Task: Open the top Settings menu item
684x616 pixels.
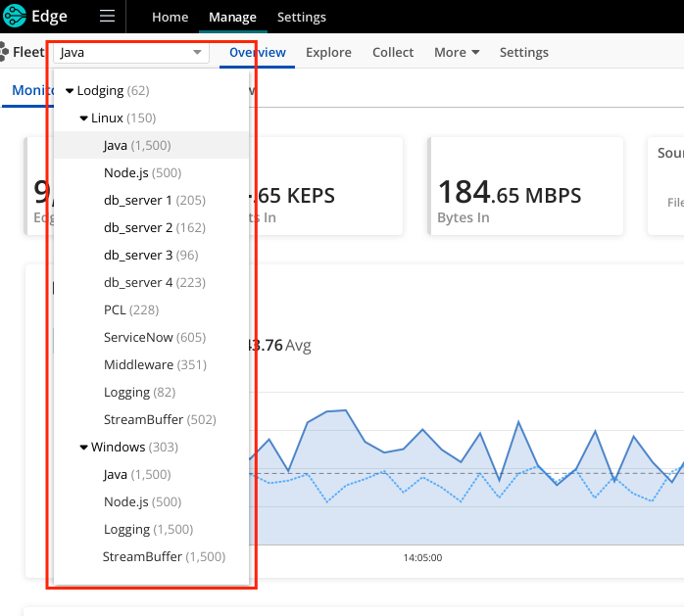Action: click(302, 17)
